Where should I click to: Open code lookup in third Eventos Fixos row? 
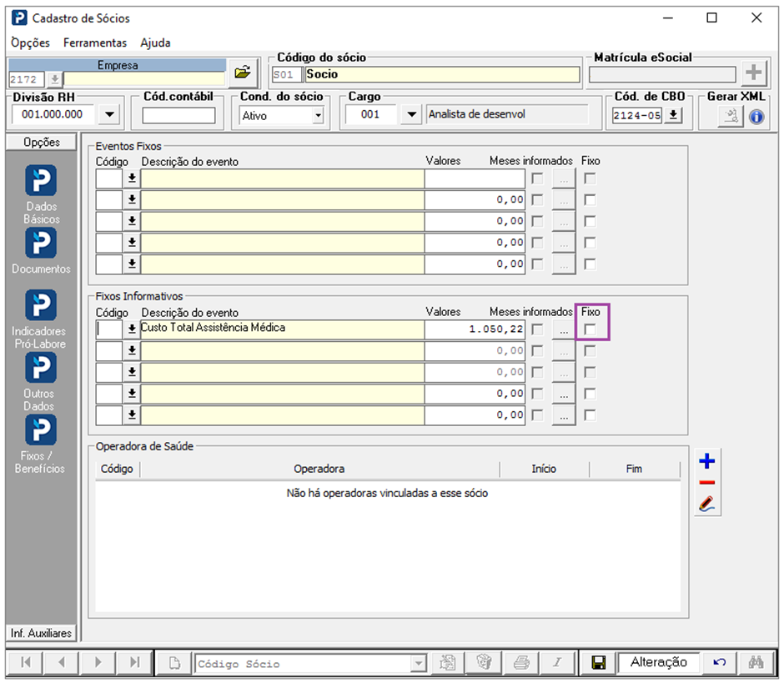point(132,221)
